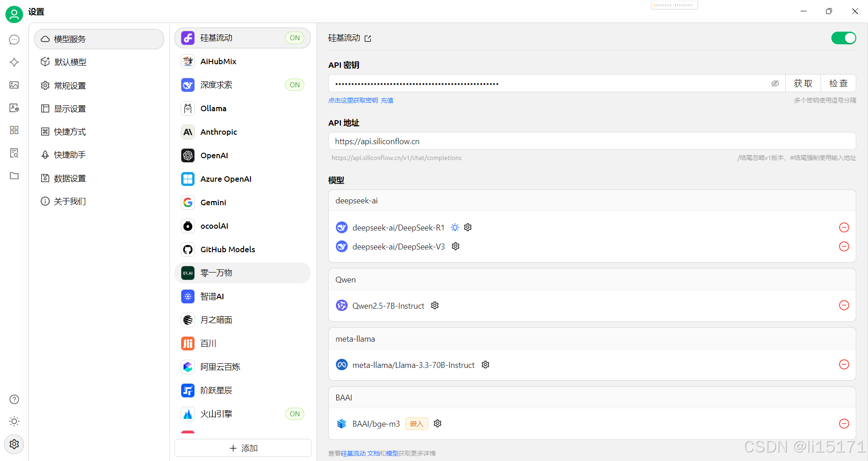The height and width of the screenshot is (461, 868).
Task: Show API key with eye icon
Action: coord(775,84)
